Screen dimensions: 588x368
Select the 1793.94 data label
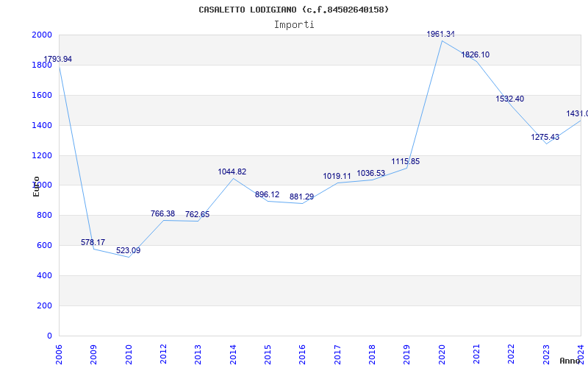pos(58,60)
